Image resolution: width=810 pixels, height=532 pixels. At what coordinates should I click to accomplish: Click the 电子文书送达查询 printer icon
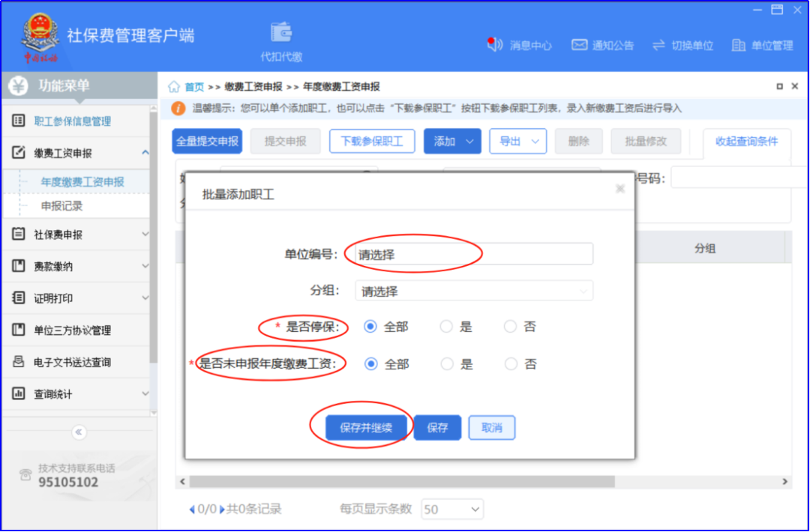pyautogui.click(x=19, y=362)
